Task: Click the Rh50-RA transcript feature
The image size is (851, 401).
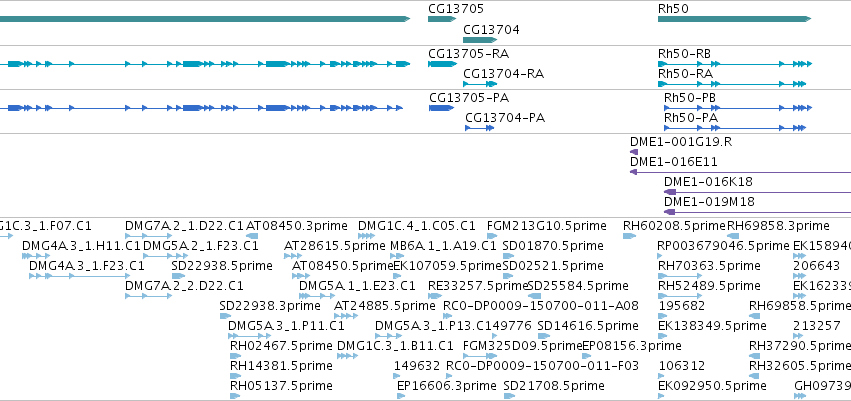Action: click(732, 84)
